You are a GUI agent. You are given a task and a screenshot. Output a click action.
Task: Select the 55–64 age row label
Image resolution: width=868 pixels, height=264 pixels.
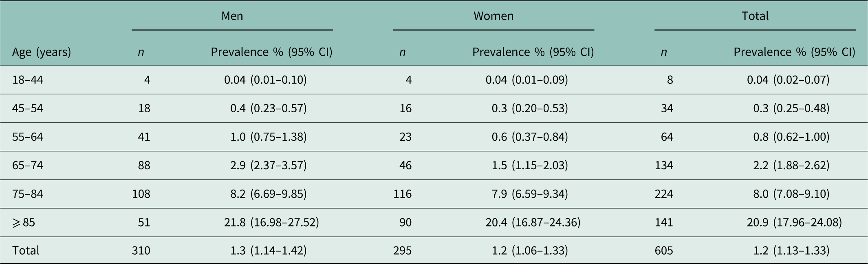pyautogui.click(x=28, y=137)
